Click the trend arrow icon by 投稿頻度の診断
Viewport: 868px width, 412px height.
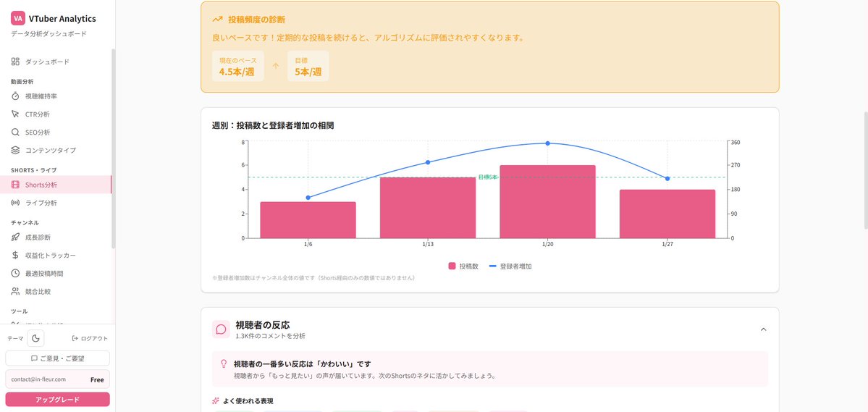tap(217, 20)
